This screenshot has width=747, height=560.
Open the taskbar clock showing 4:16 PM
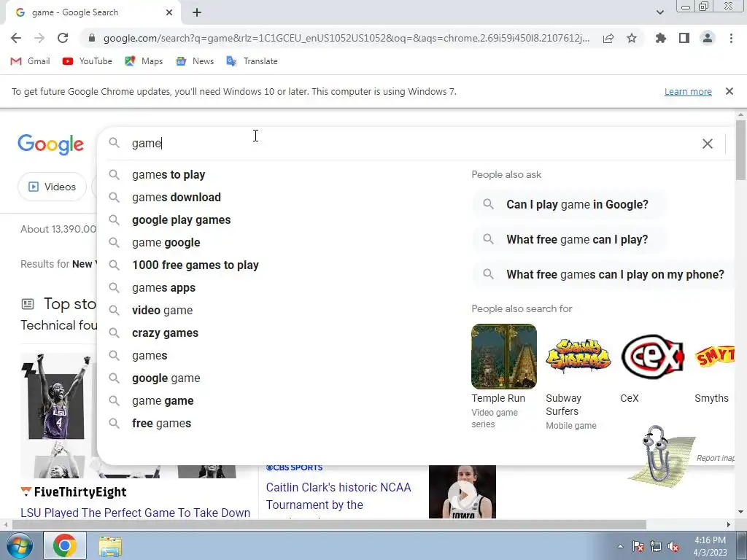(710, 545)
